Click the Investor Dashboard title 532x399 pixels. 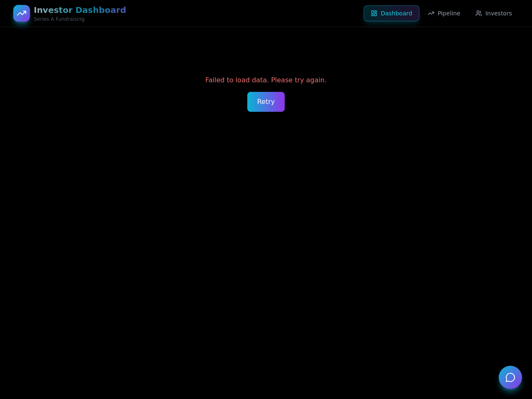(80, 10)
